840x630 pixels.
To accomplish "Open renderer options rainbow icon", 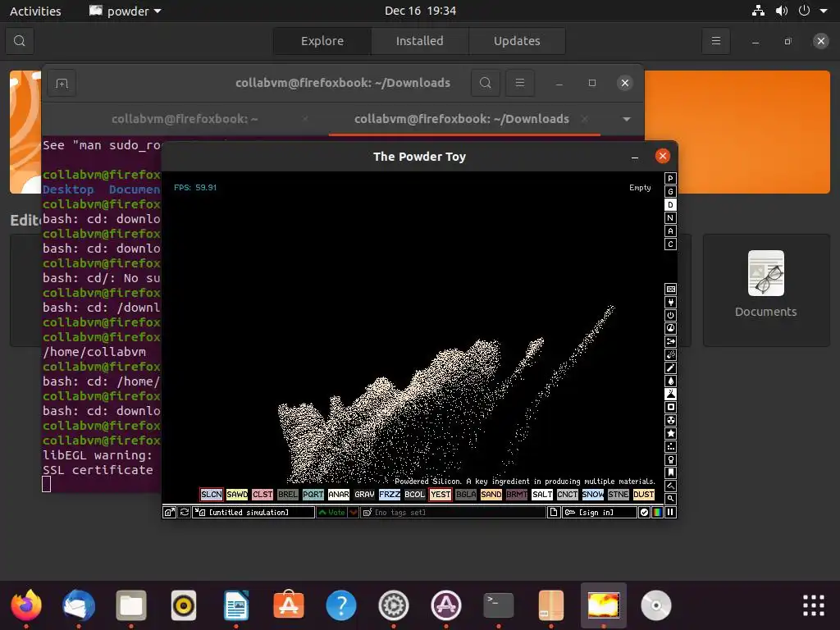I will (x=657, y=512).
